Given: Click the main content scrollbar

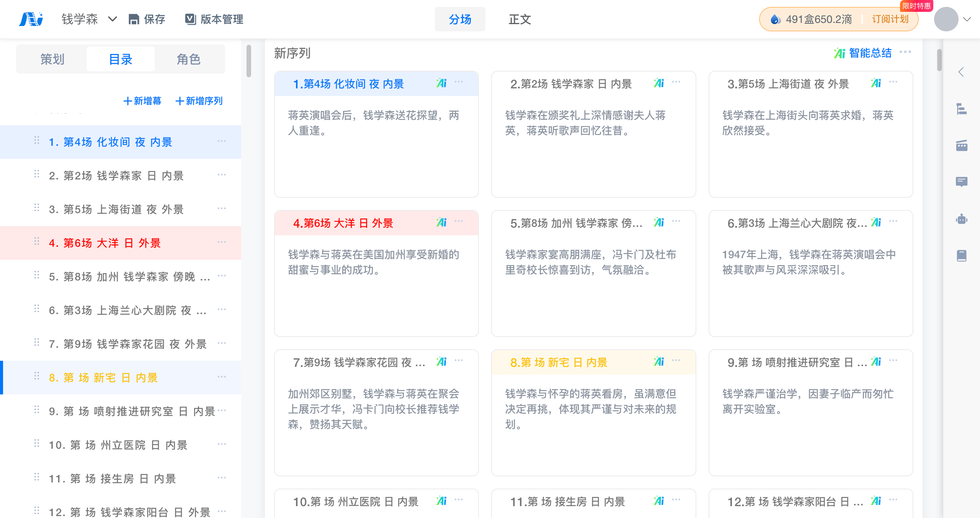Looking at the screenshot, I should [x=939, y=60].
